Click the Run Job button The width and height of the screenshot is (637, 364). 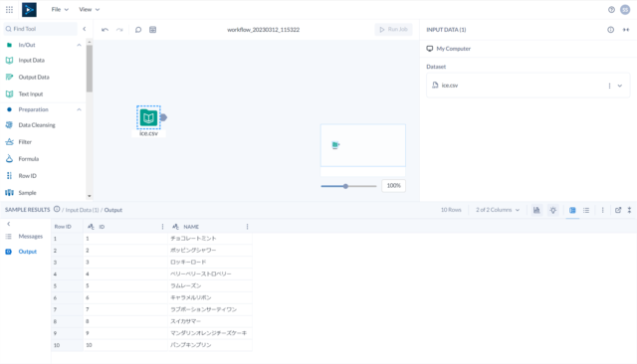pos(393,29)
